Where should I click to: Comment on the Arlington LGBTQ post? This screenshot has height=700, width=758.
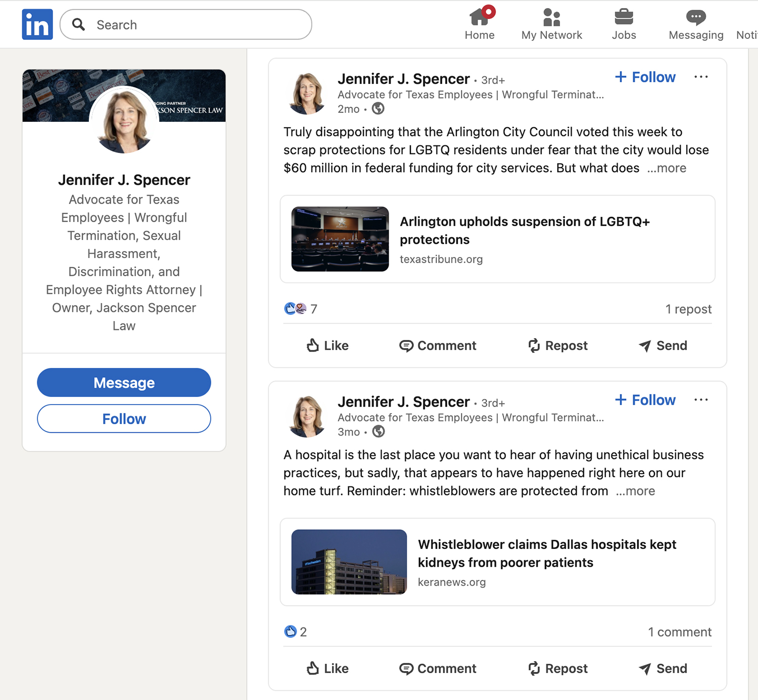(x=438, y=345)
